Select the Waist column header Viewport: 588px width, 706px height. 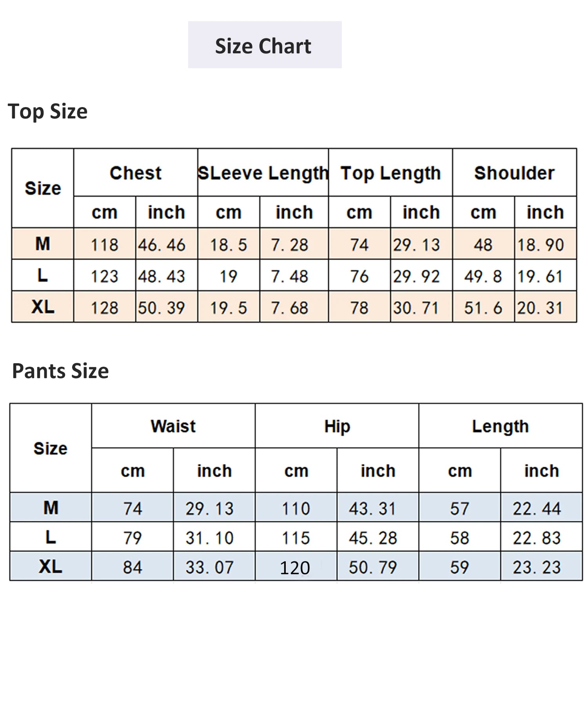[x=173, y=426]
